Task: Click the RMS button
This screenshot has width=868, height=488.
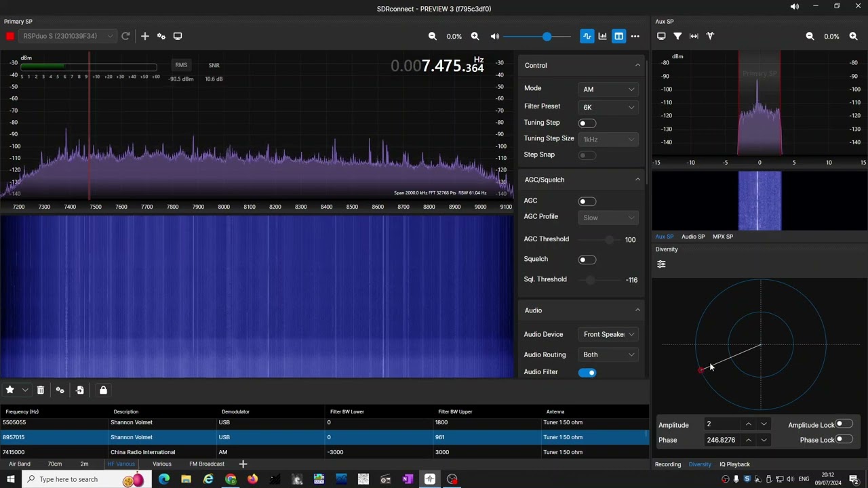Action: coord(181,65)
